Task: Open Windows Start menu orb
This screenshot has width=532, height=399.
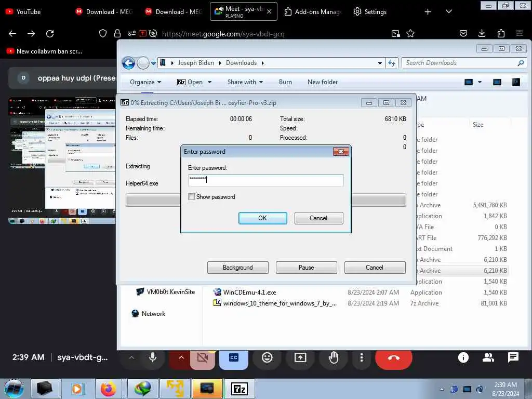Action: tap(14, 389)
